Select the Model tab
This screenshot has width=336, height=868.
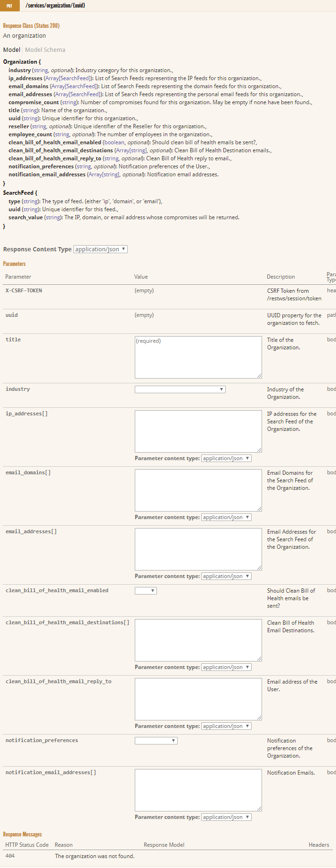pyautogui.click(x=12, y=50)
